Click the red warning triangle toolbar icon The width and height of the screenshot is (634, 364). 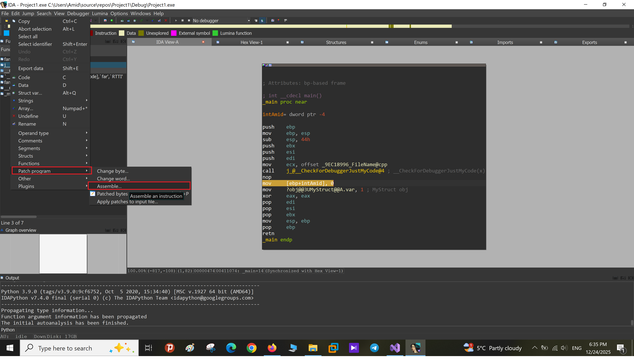105,20
